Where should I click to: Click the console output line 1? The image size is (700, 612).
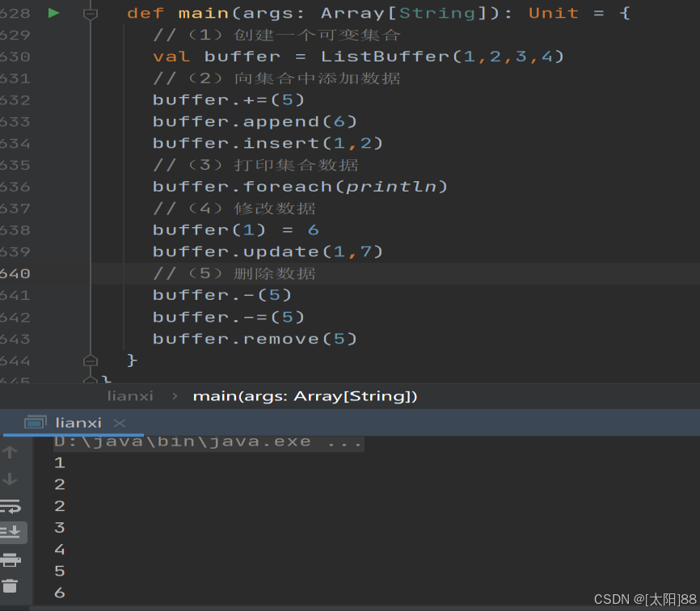pos(59,462)
